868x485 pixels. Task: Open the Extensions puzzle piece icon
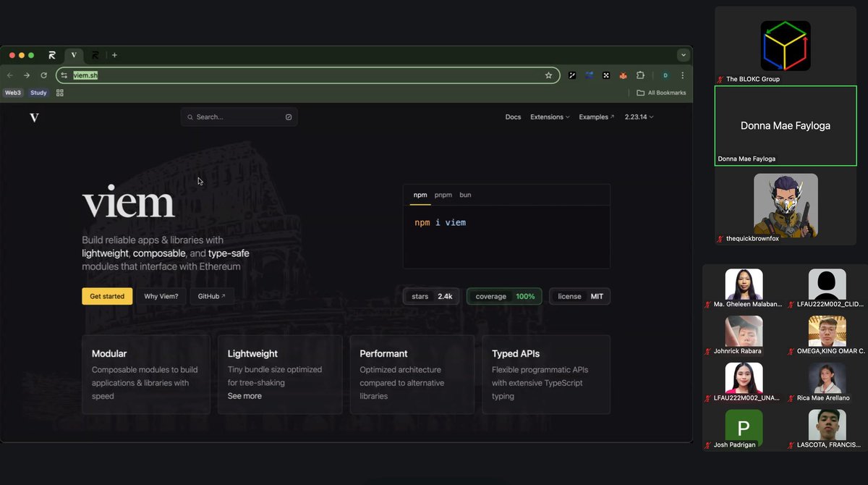point(640,75)
